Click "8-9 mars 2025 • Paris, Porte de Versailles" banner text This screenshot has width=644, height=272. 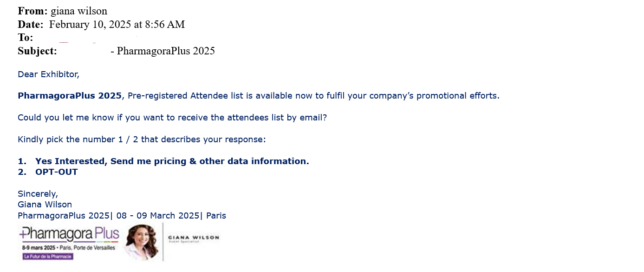pos(68,248)
